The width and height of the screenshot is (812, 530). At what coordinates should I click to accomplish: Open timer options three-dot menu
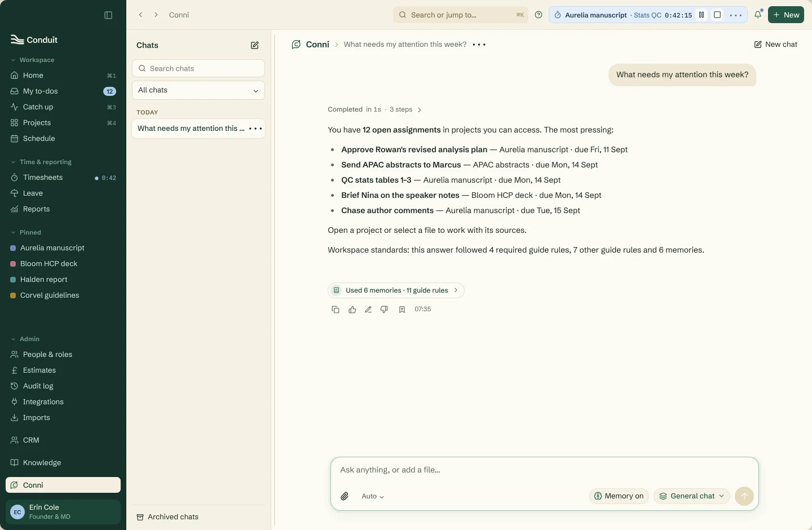coord(736,15)
